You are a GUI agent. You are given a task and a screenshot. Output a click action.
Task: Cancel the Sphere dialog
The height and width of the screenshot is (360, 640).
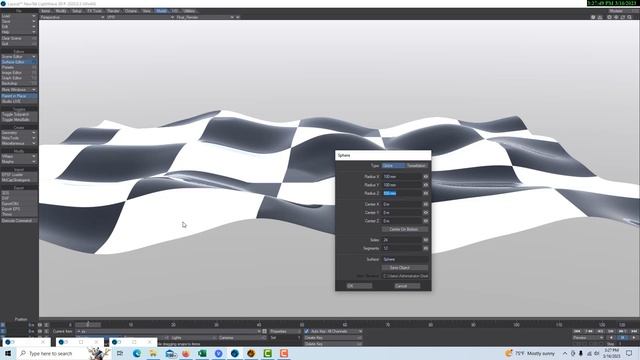click(407, 286)
